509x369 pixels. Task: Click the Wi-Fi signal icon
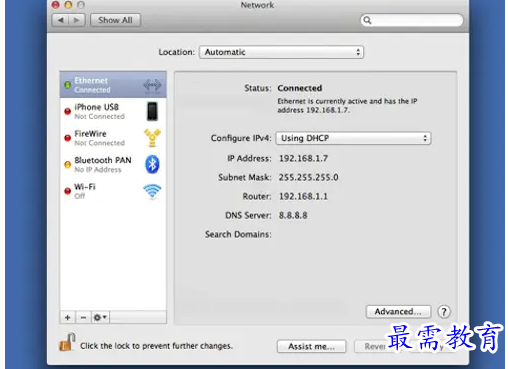[x=152, y=191]
